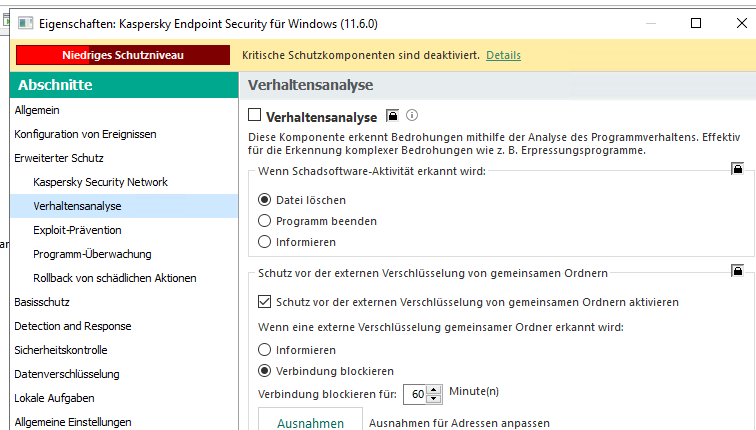Click the lock icon next to Verhaltensanalyse heading
756x430 pixels.
pos(393,116)
